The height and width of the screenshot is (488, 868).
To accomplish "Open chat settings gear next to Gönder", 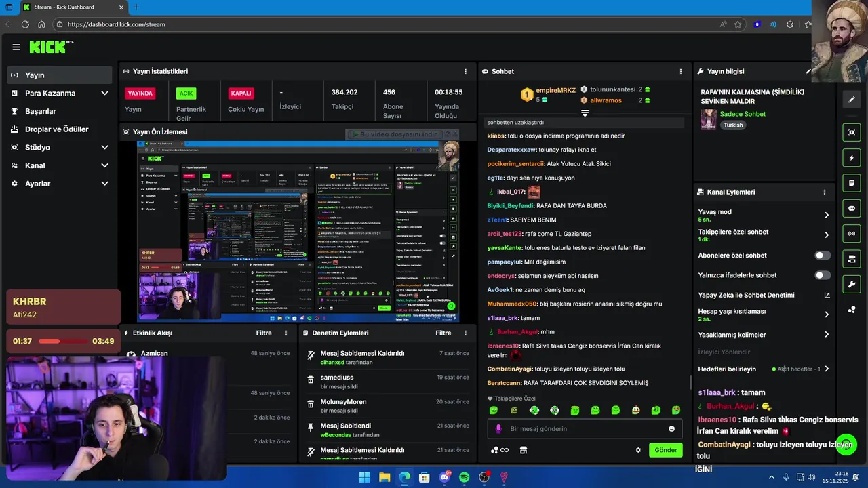I will pyautogui.click(x=638, y=450).
